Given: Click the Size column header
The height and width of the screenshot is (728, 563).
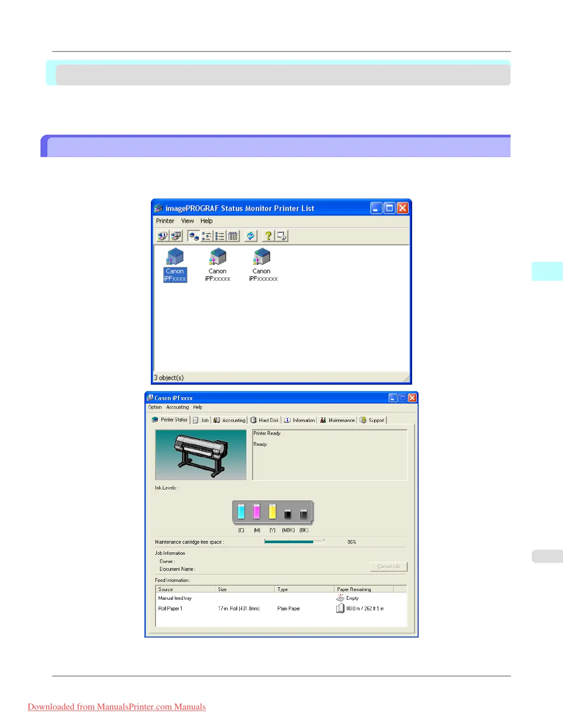Looking at the screenshot, I should (245, 589).
